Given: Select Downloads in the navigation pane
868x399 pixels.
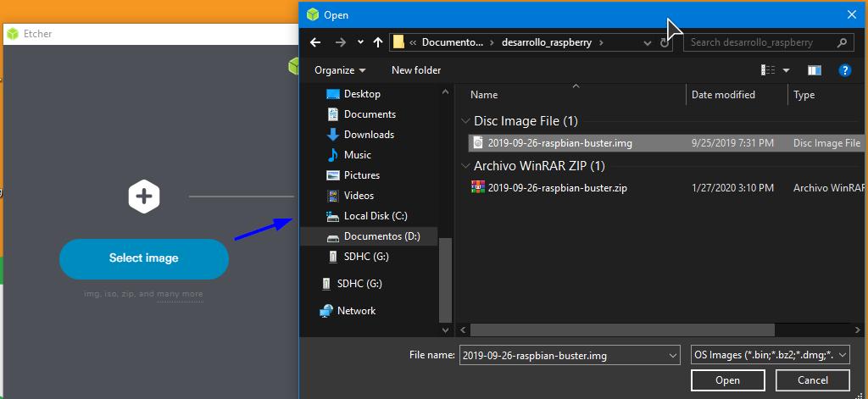Looking at the screenshot, I should 369,135.
